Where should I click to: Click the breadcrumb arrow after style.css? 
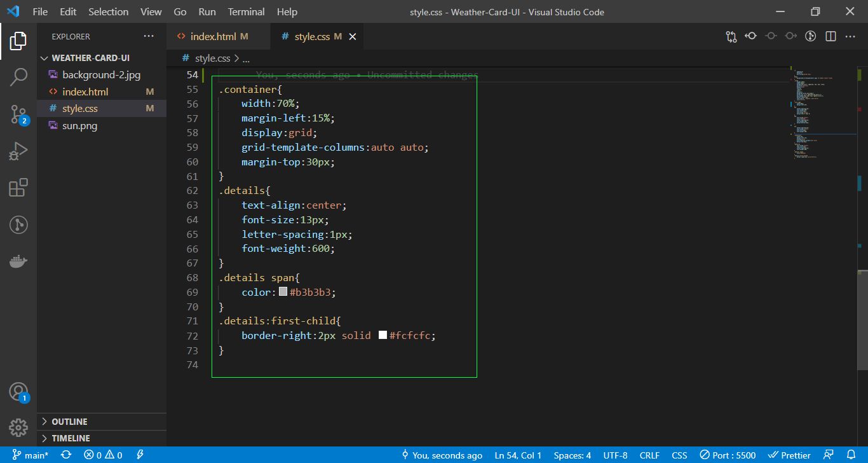coord(236,58)
